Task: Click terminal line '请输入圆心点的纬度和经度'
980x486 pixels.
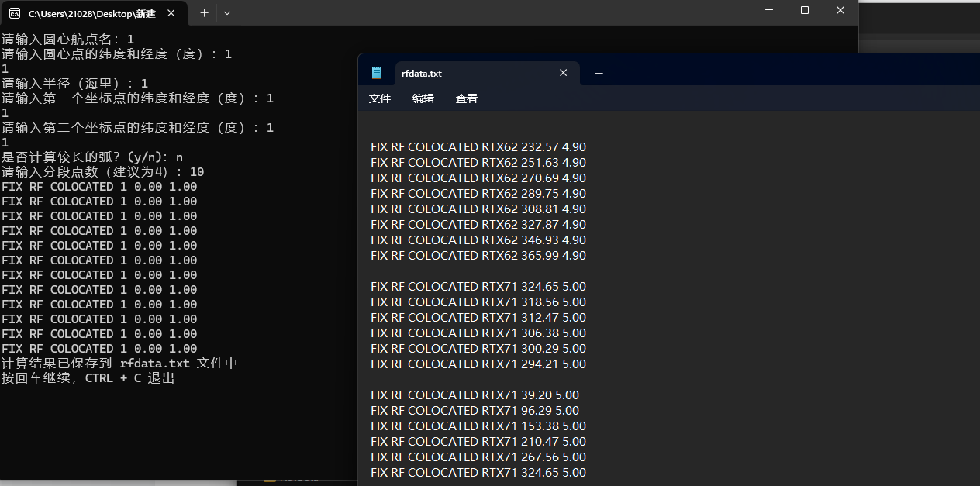Action: coord(117,53)
